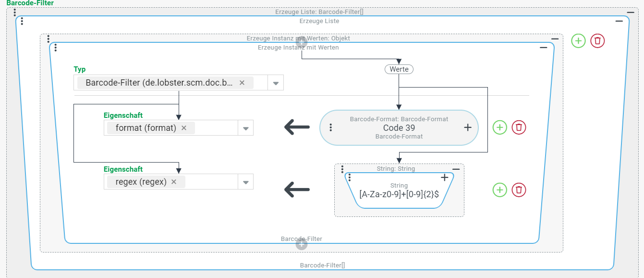644x278 pixels.
Task: Delete the regex property row
Action: pyautogui.click(x=519, y=190)
